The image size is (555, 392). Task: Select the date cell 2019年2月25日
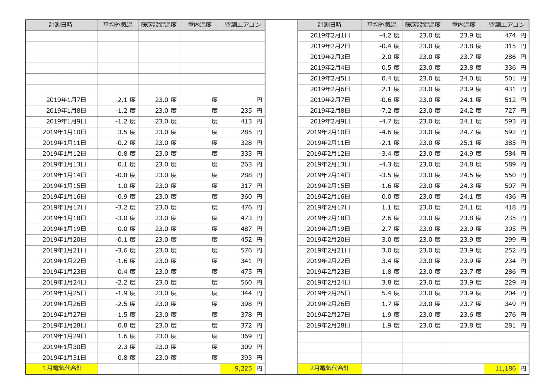(330, 293)
